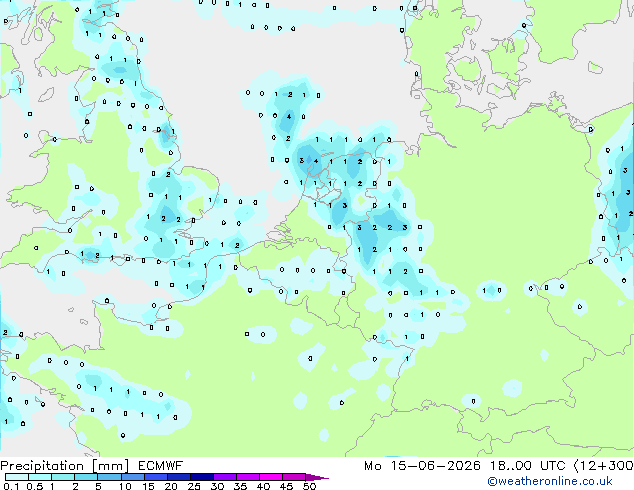Click legend tick label '25'

pyautogui.click(x=194, y=486)
